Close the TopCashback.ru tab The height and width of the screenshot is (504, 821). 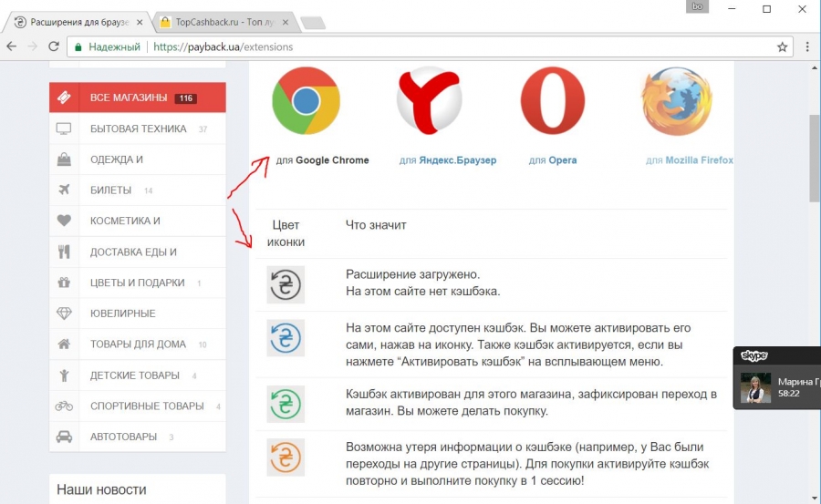click(286, 22)
